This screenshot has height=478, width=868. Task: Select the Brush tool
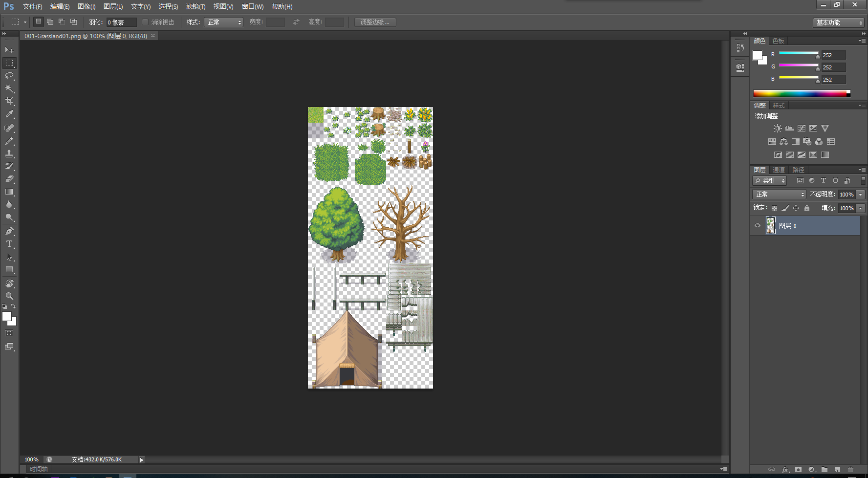coord(9,141)
